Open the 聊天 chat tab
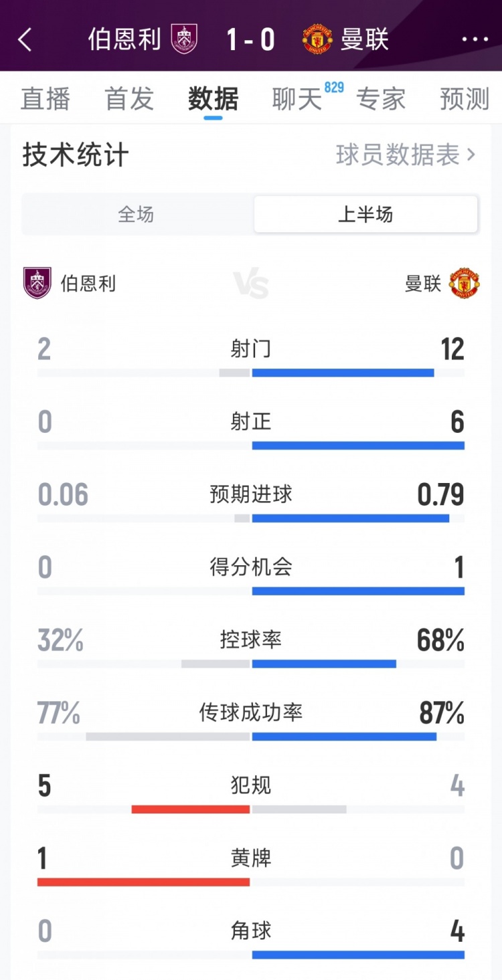The width and height of the screenshot is (502, 980). point(297,99)
